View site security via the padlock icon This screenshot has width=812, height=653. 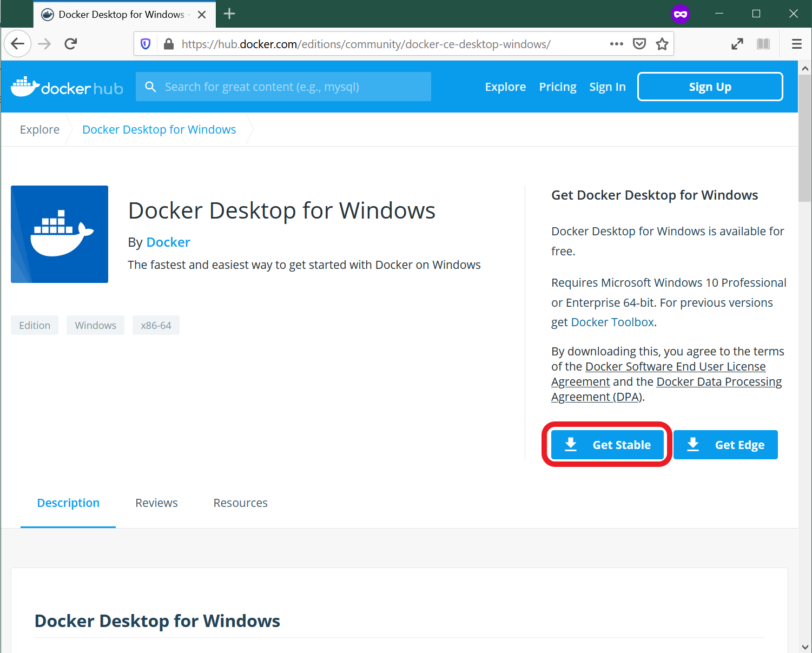click(x=169, y=44)
